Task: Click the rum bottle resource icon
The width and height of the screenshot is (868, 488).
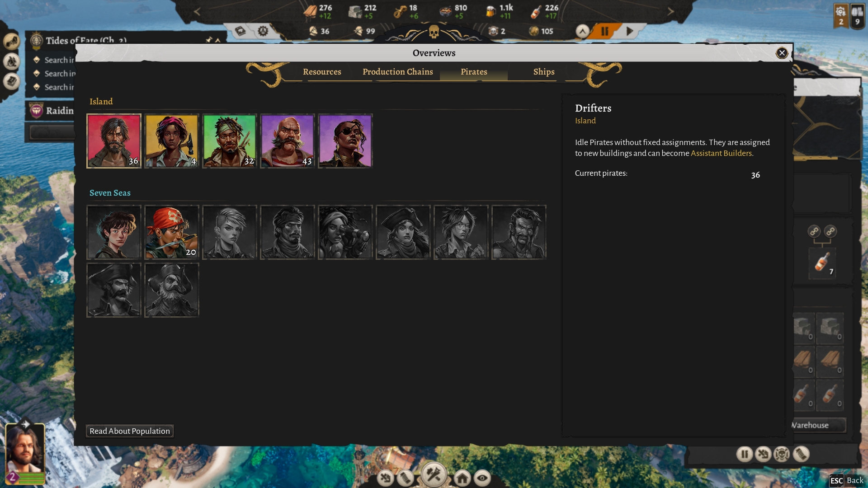Action: click(536, 11)
